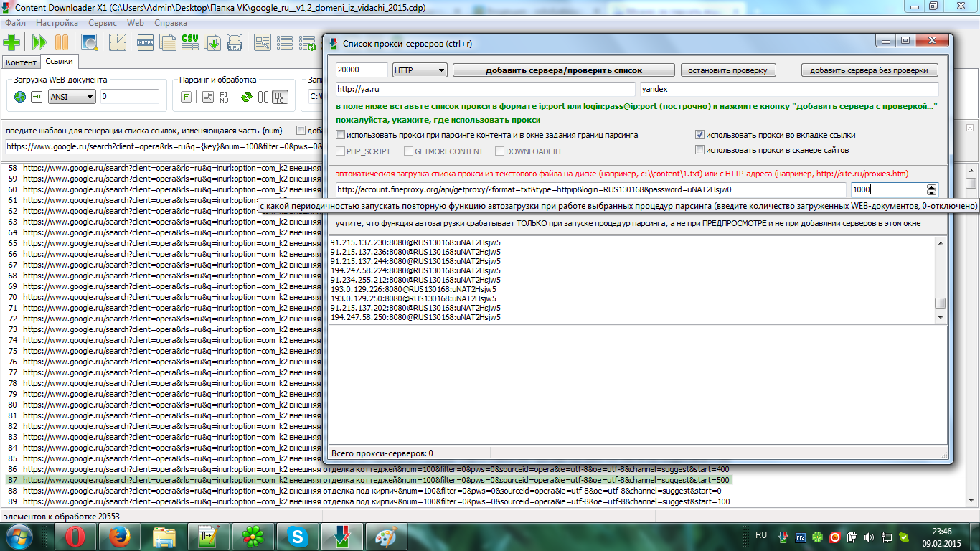Open Firefox from the taskbar
The height and width of the screenshot is (551, 980).
pyautogui.click(x=119, y=536)
